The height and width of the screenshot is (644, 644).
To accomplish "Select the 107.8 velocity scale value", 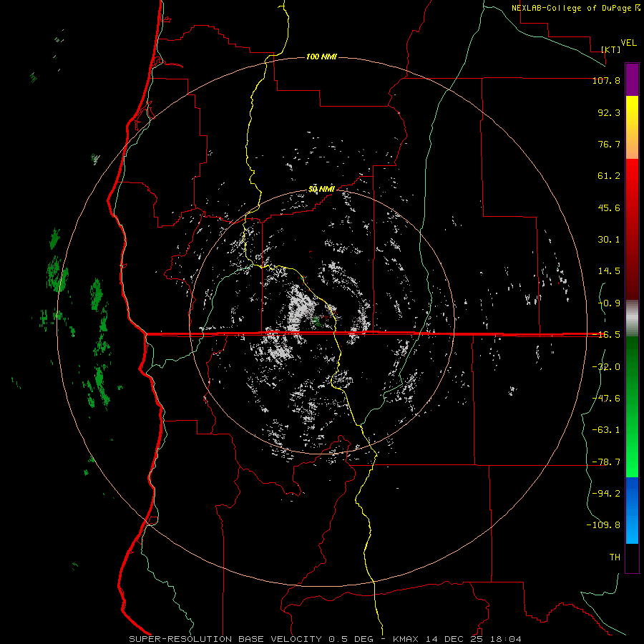I will click(x=606, y=80).
